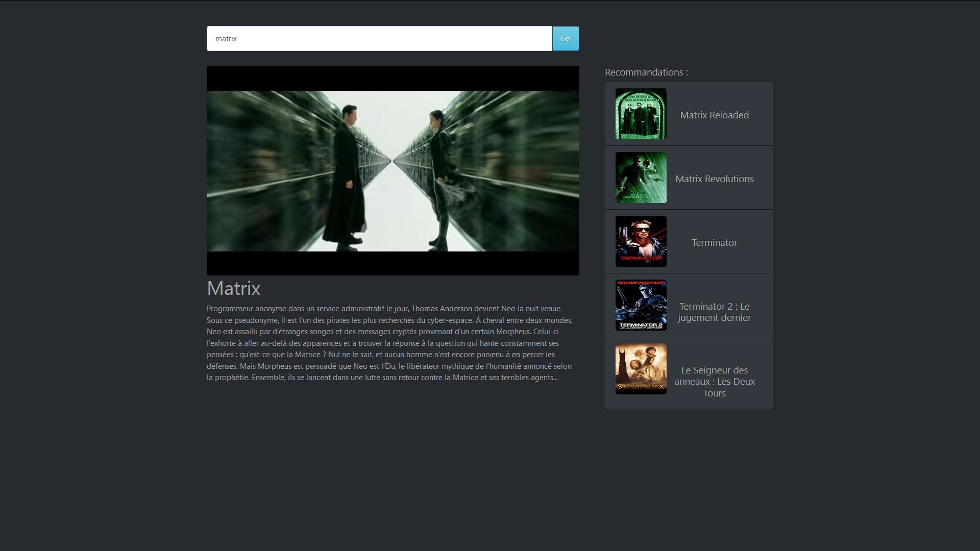
Task: Click the "Recommandations :" heading label
Action: pos(646,72)
